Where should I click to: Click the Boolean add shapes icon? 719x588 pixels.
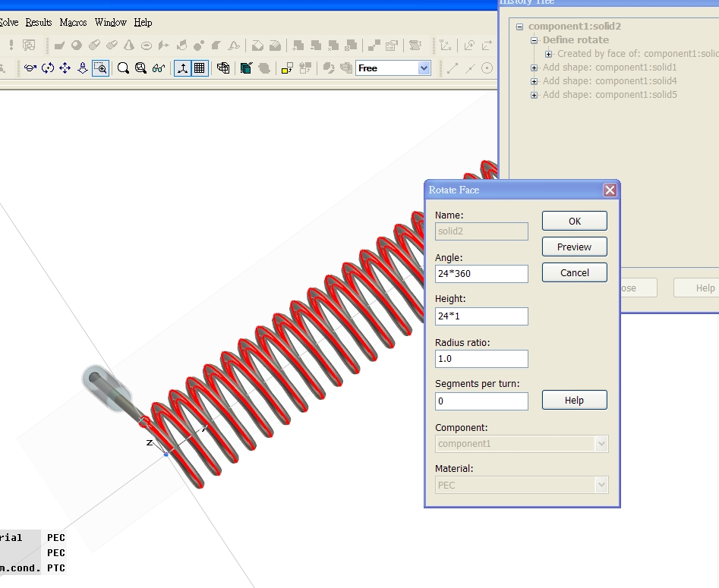[x=298, y=45]
